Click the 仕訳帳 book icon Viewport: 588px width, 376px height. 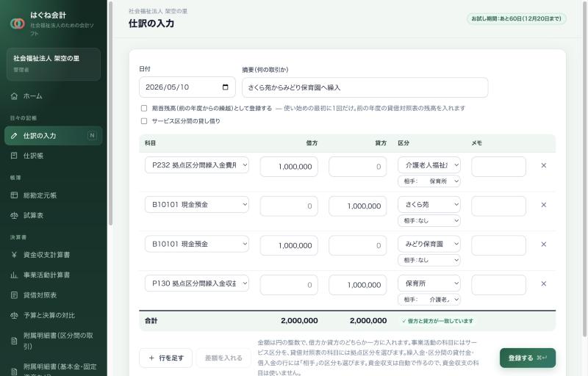coord(14,156)
